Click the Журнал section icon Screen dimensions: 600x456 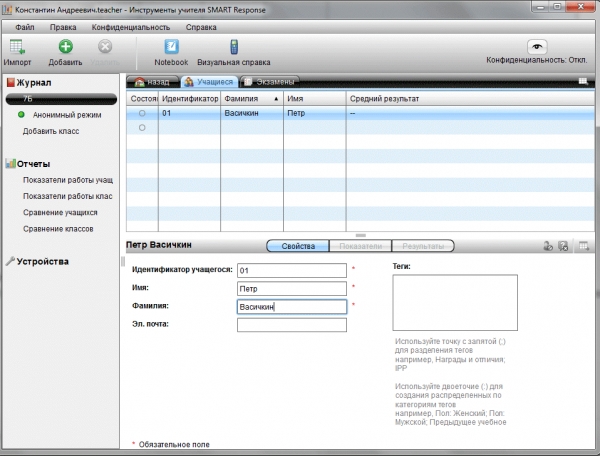pyautogui.click(x=10, y=82)
